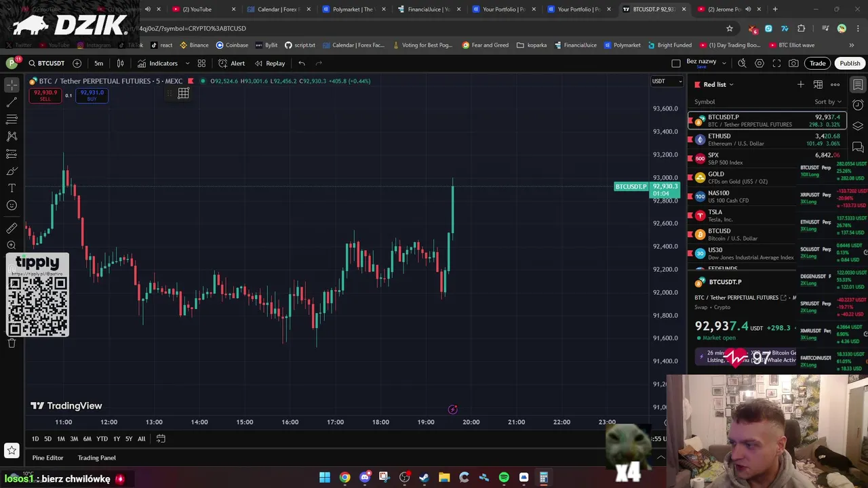868x488 pixels.
Task: Undo the last chart action
Action: 302,63
